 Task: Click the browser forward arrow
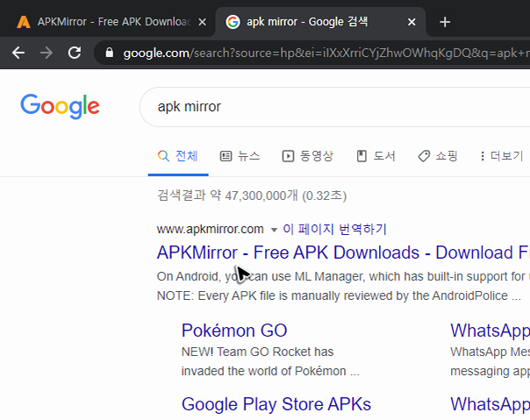click(x=47, y=53)
